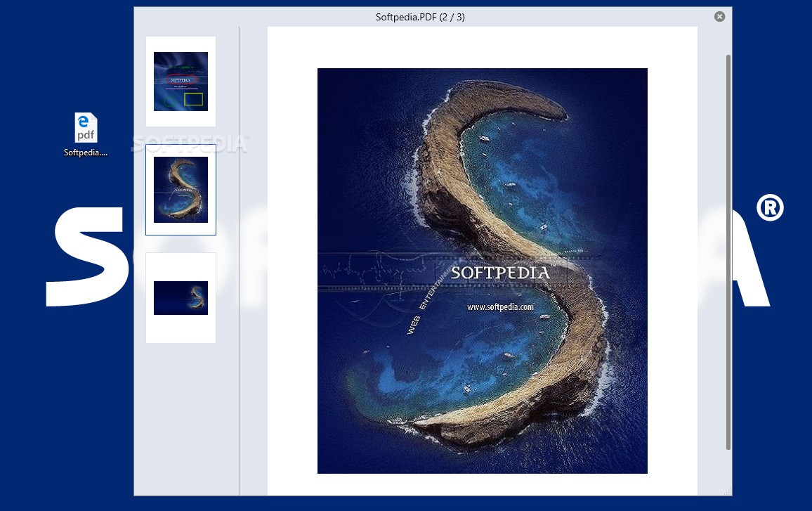This screenshot has width=812, height=511.
Task: Click the Softpedia.... desktop file label
Action: [x=86, y=153]
